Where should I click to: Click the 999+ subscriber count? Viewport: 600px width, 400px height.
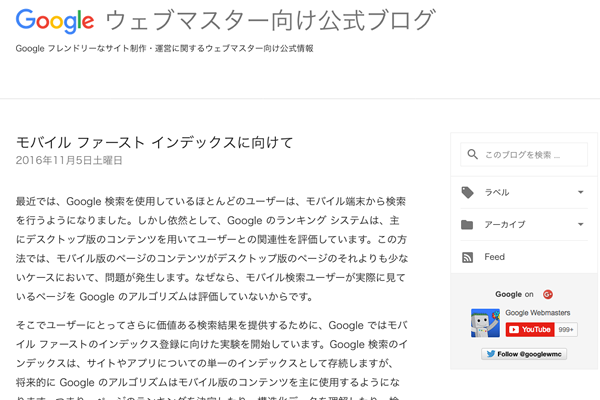point(566,330)
